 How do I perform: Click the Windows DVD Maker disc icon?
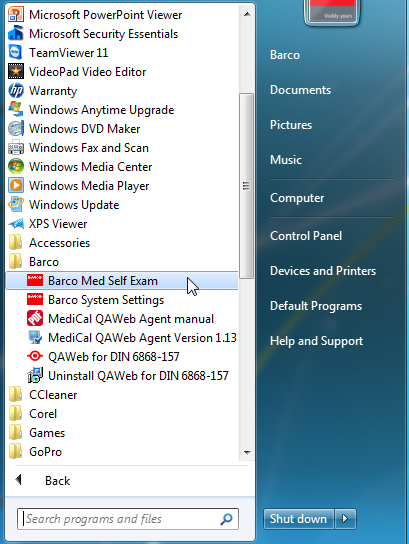(x=16, y=129)
